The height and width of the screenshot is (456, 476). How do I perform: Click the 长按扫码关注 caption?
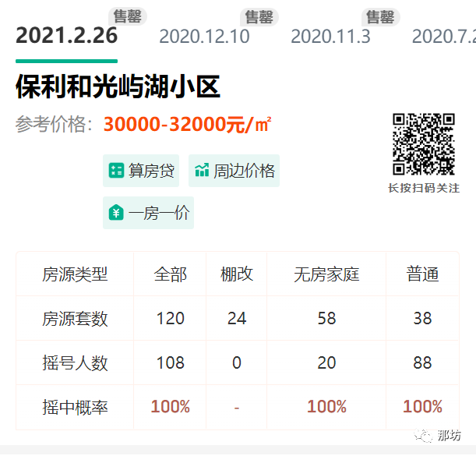click(x=424, y=188)
